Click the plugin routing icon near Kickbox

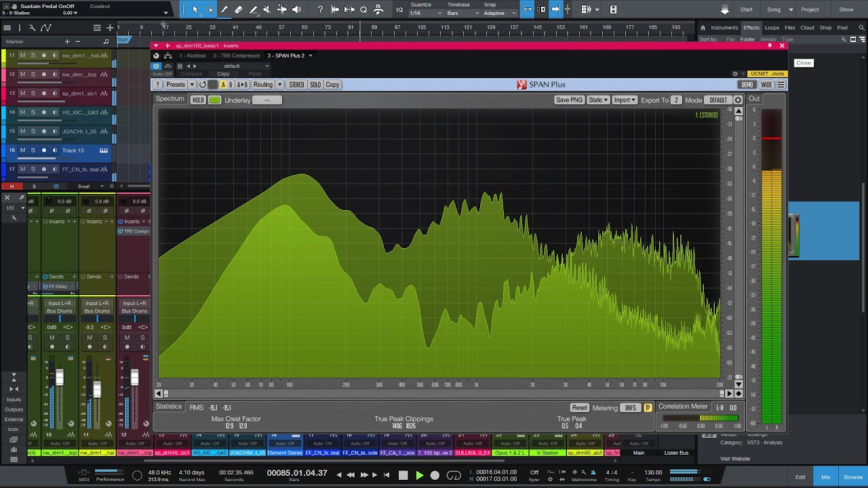pyautogui.click(x=167, y=56)
